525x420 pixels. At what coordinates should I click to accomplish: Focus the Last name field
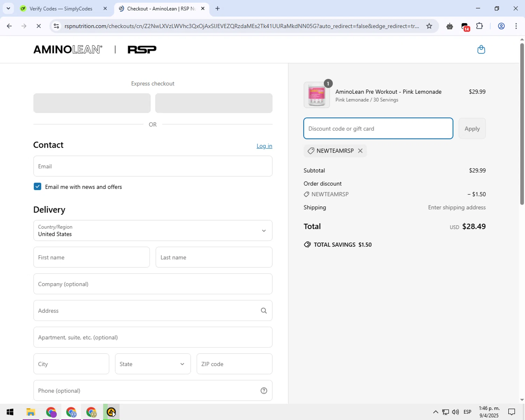click(x=214, y=257)
